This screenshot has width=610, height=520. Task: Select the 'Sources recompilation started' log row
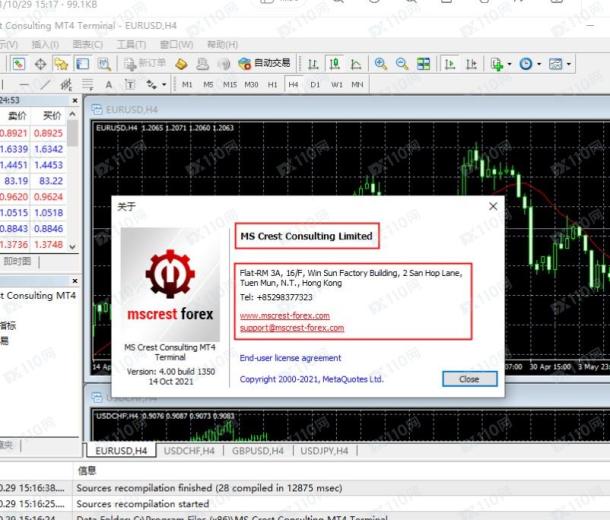tap(305, 504)
